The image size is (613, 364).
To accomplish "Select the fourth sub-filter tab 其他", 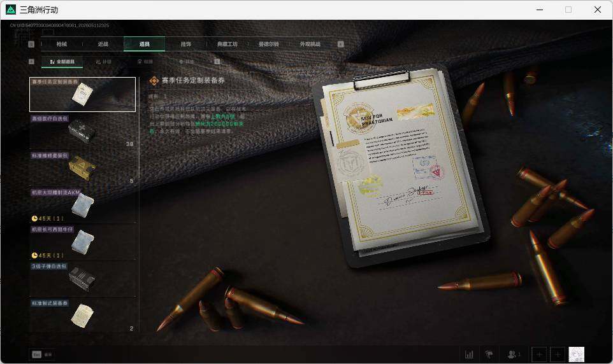I will click(x=187, y=62).
